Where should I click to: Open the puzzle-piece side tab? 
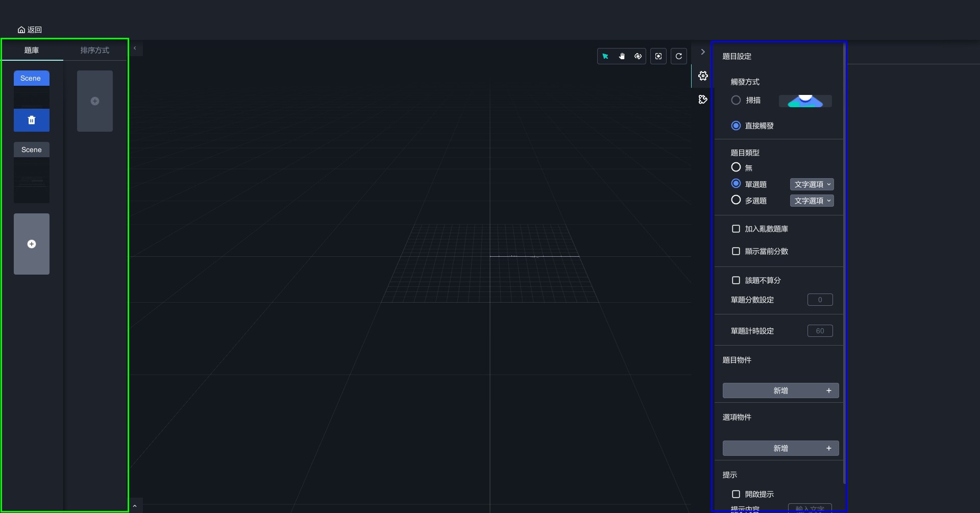click(x=703, y=100)
